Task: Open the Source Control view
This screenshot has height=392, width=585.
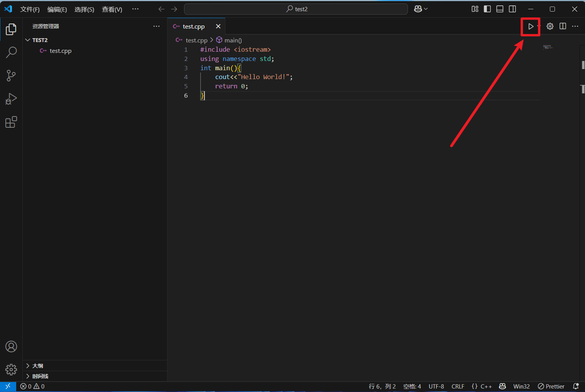Action: (x=11, y=76)
